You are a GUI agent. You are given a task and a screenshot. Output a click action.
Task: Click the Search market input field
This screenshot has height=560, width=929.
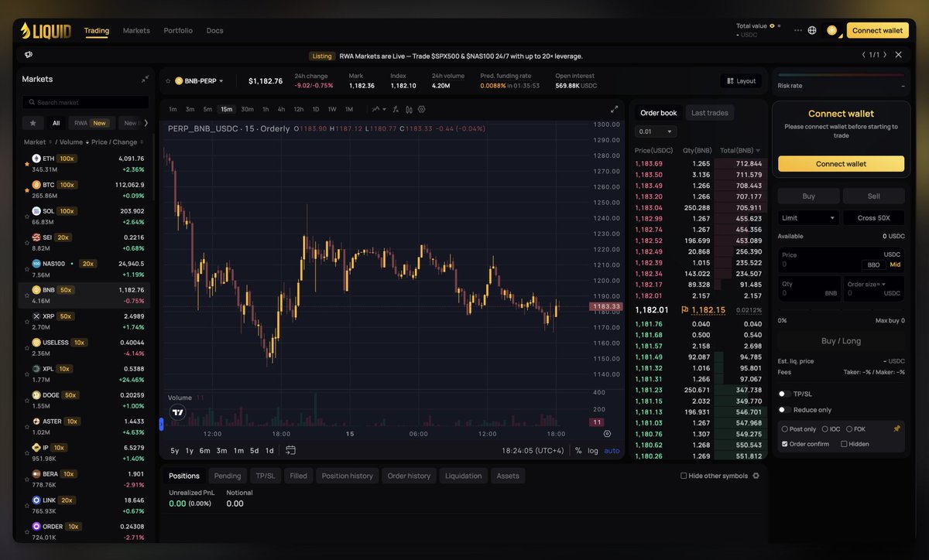pos(85,102)
